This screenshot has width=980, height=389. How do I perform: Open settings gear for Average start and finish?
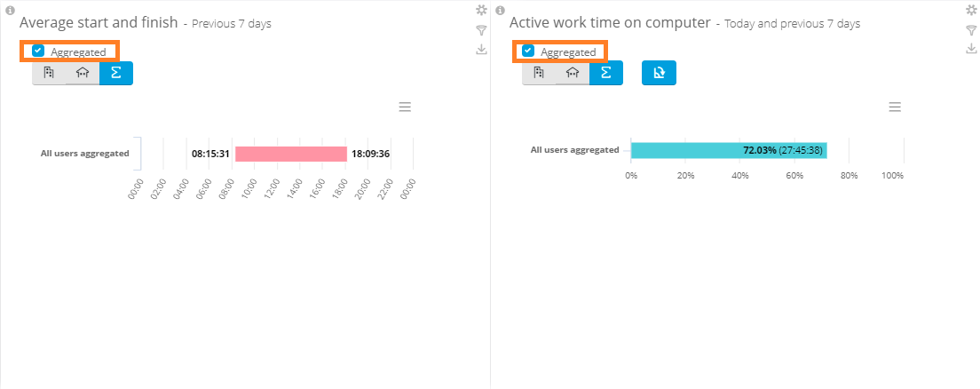click(x=481, y=10)
